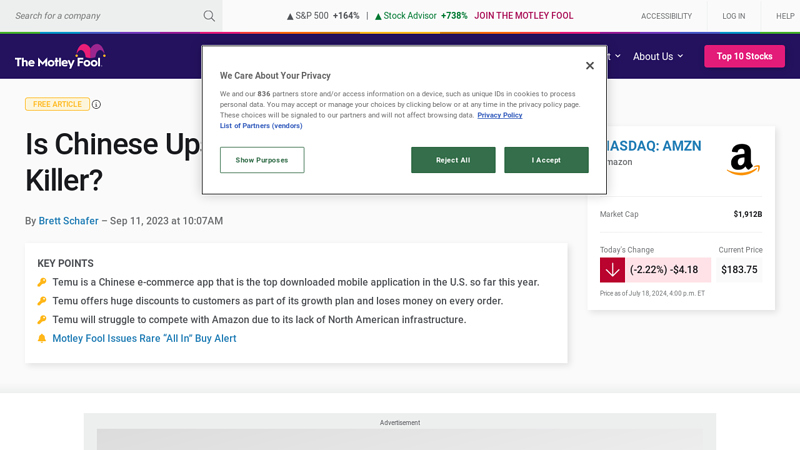
Task: Click the Price as of July 18, 2024 note
Action: coord(652,293)
